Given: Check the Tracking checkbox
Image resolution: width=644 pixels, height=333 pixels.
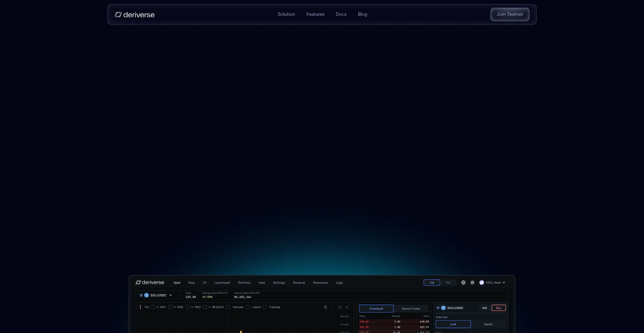Looking at the screenshot, I should point(265,307).
